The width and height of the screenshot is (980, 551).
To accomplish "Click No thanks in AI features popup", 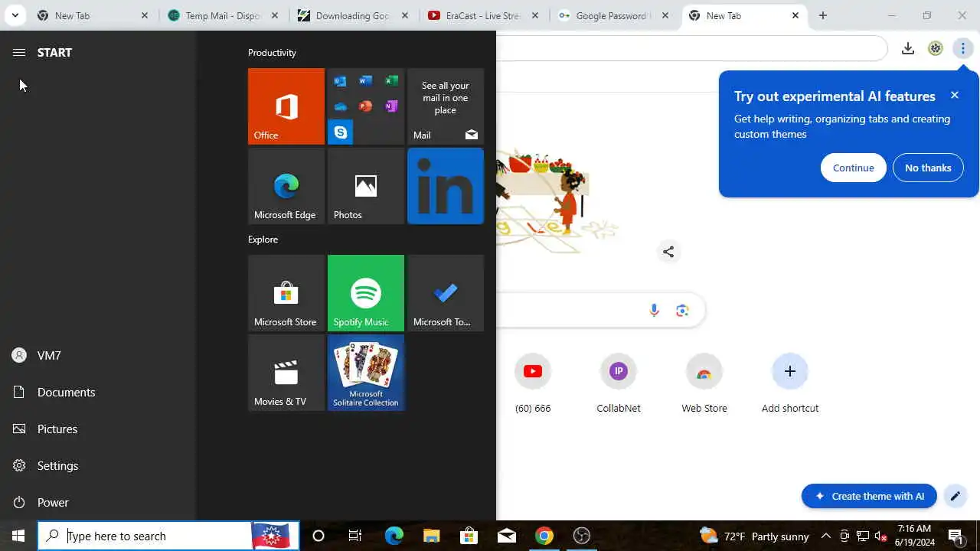I will pyautogui.click(x=928, y=168).
